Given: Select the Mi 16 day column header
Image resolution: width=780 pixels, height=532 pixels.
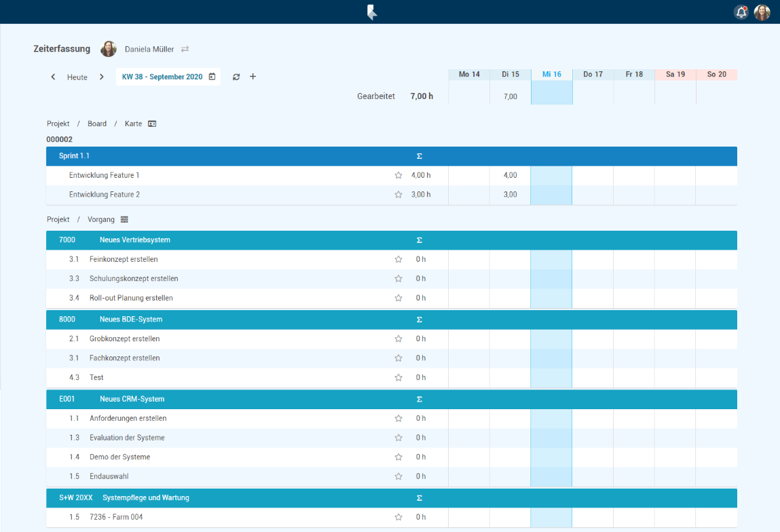Looking at the screenshot, I should (x=551, y=74).
